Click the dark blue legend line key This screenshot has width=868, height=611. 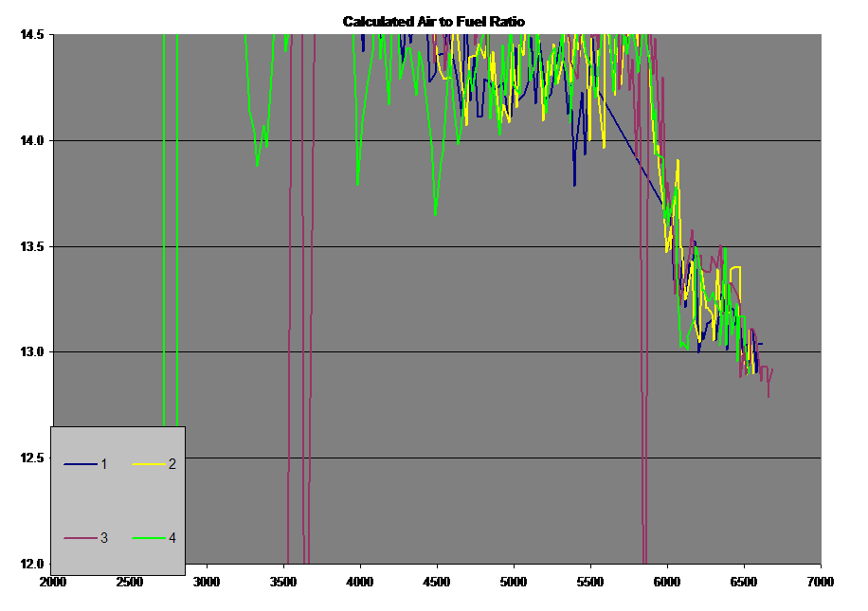81,464
